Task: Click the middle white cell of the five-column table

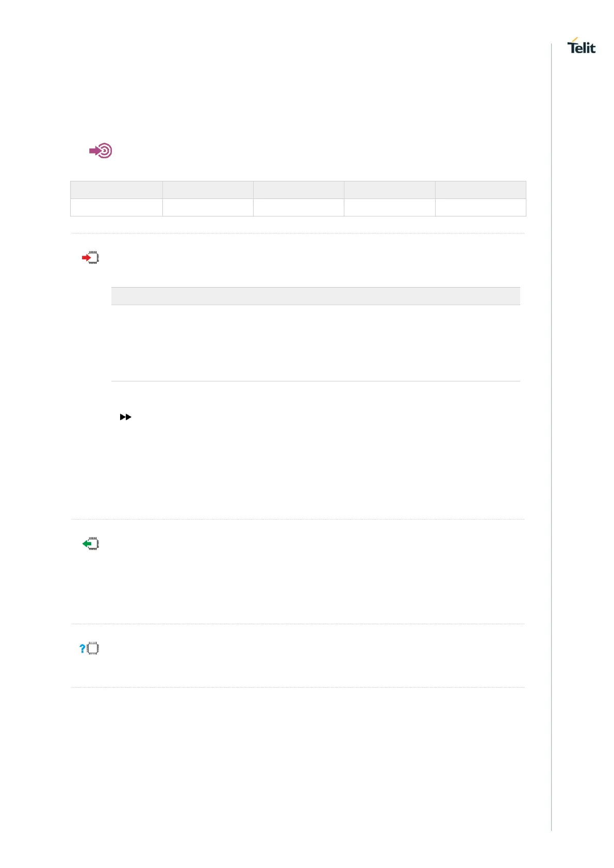Action: (298, 207)
